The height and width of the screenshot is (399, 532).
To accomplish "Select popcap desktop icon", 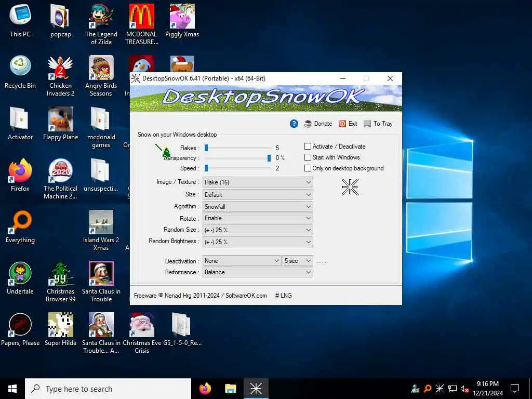I will [60, 20].
